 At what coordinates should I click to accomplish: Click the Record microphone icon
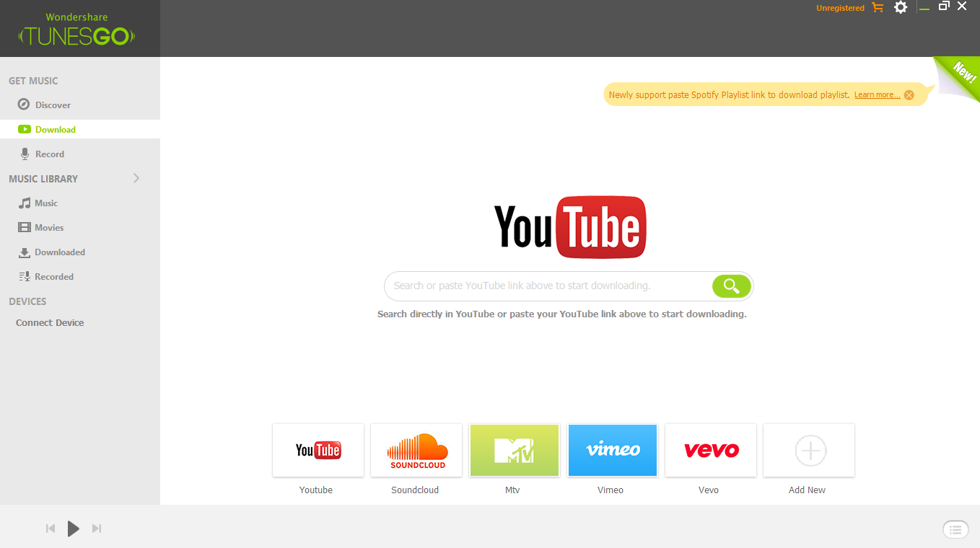click(25, 154)
